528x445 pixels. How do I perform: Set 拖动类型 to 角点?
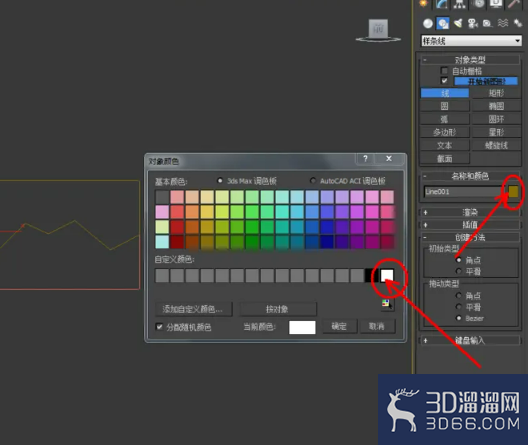click(x=458, y=296)
